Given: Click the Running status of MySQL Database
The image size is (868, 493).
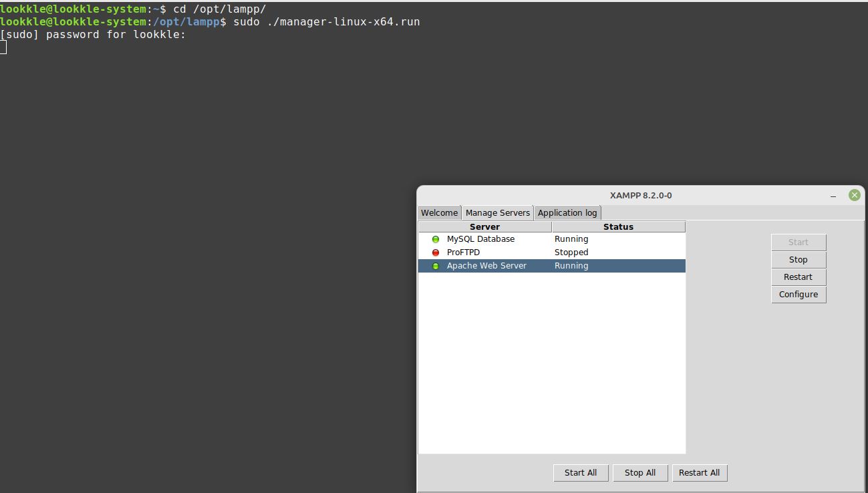Looking at the screenshot, I should [x=571, y=239].
